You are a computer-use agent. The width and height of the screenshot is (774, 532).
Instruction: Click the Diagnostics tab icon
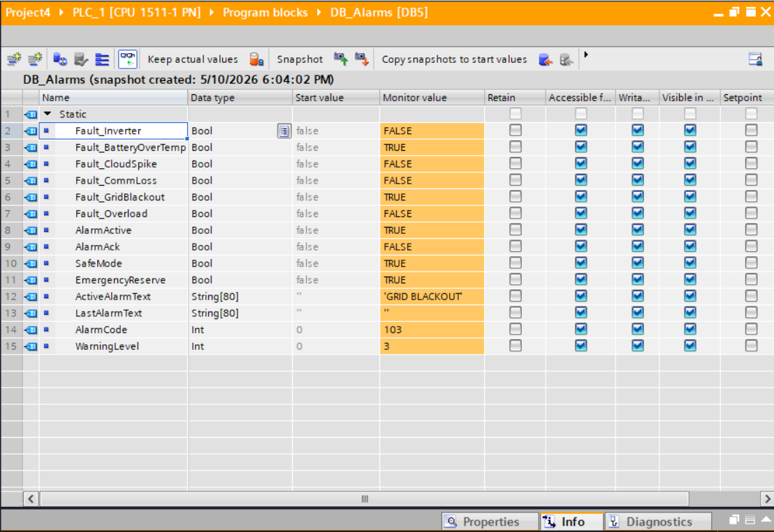pyautogui.click(x=613, y=521)
